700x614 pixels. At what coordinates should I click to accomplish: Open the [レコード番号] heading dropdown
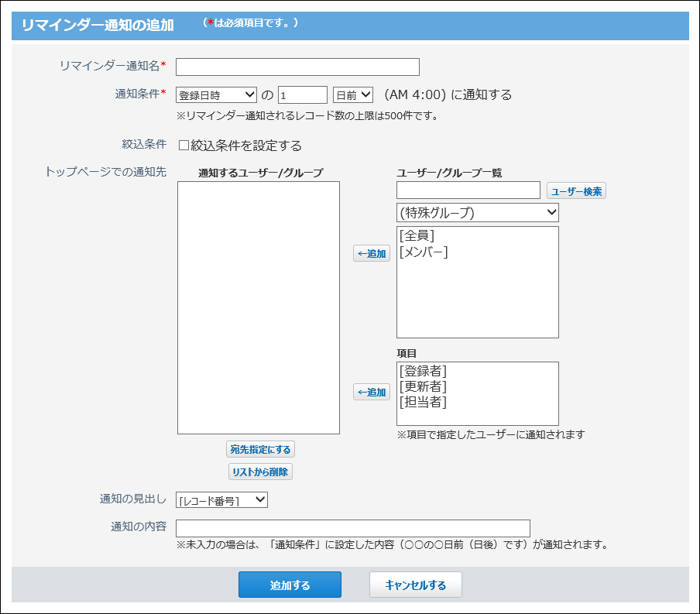pos(222,500)
